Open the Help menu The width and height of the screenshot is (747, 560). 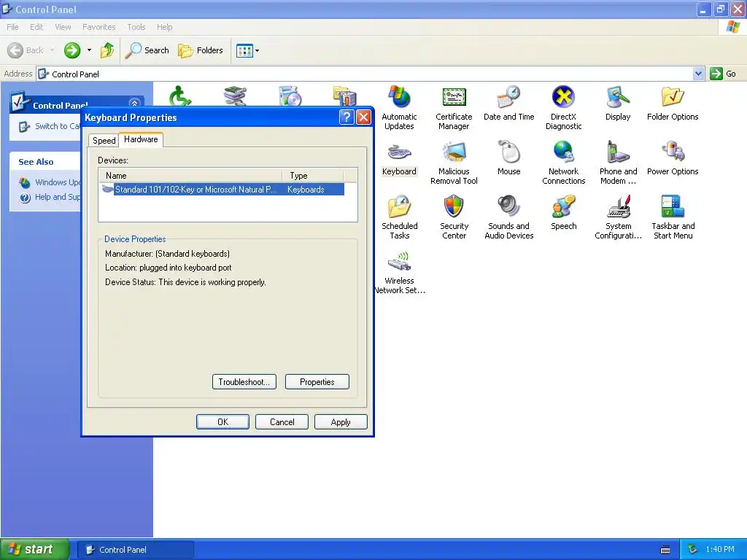click(x=164, y=27)
